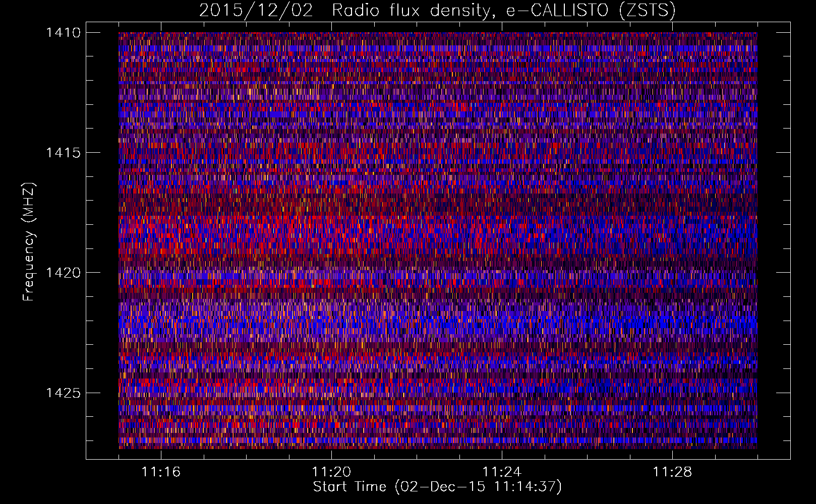Click the 1410 frequency tick label
The image size is (816, 504).
point(63,33)
